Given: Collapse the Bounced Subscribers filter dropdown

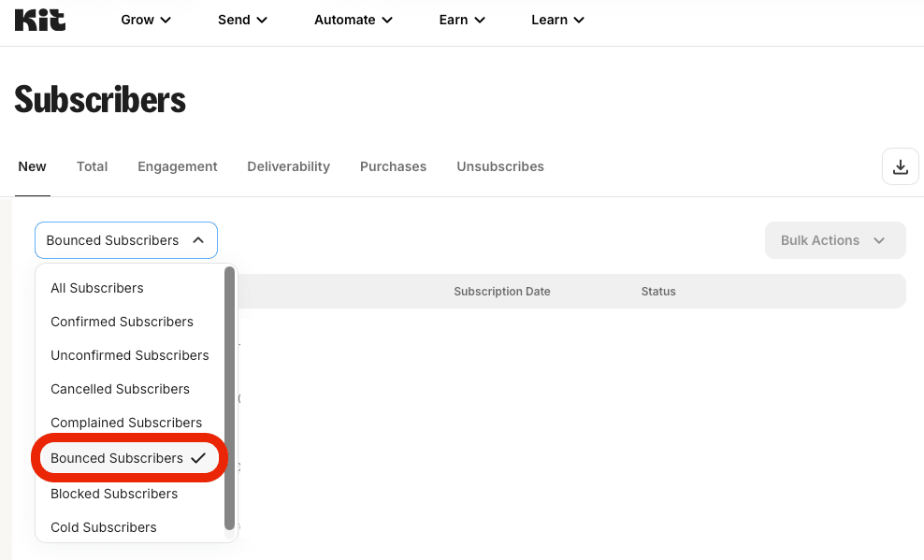Looking at the screenshot, I should click(125, 240).
